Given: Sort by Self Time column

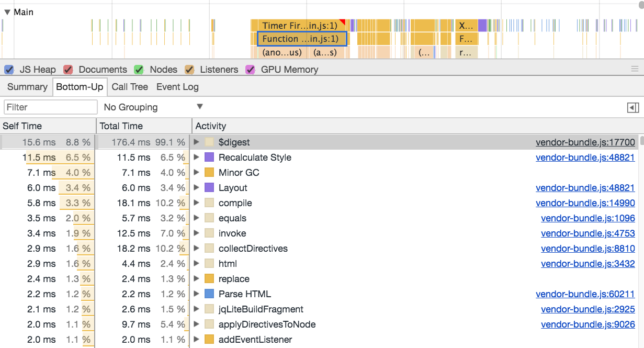Looking at the screenshot, I should point(48,126).
